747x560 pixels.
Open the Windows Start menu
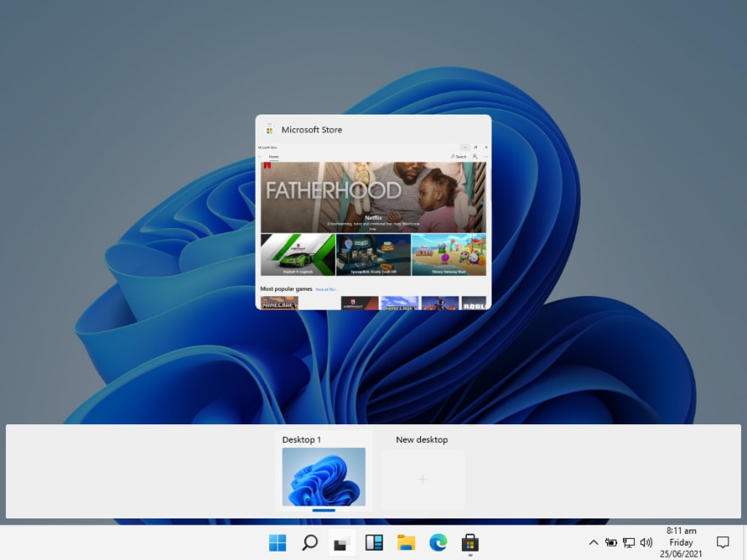278,542
